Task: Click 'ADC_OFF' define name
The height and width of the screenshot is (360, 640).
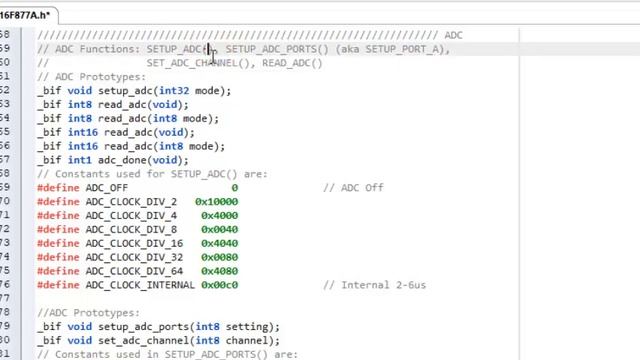Action: [107, 188]
